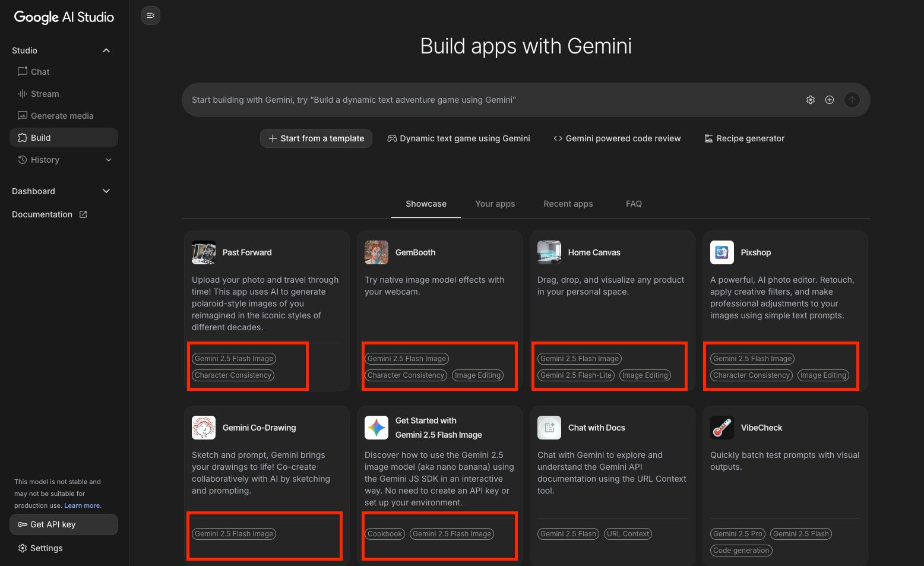Viewport: 924px width, 566px height.
Task: Switch to the Showcase tab
Action: (x=426, y=204)
